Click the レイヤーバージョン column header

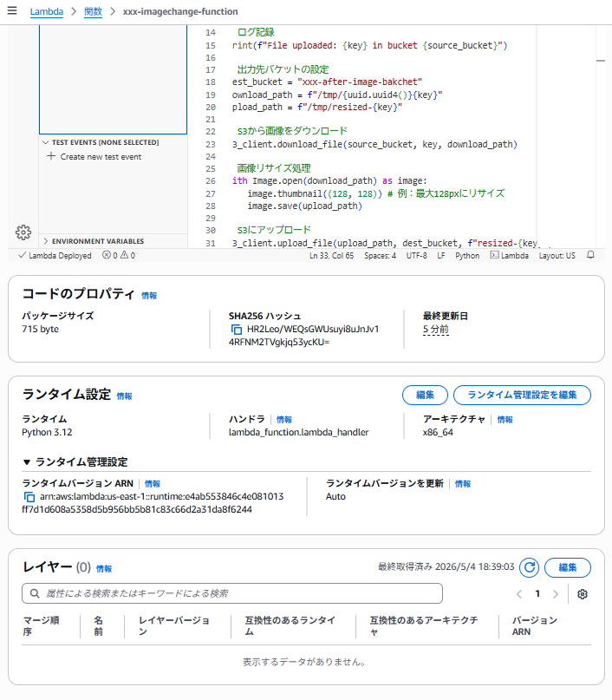tap(174, 626)
